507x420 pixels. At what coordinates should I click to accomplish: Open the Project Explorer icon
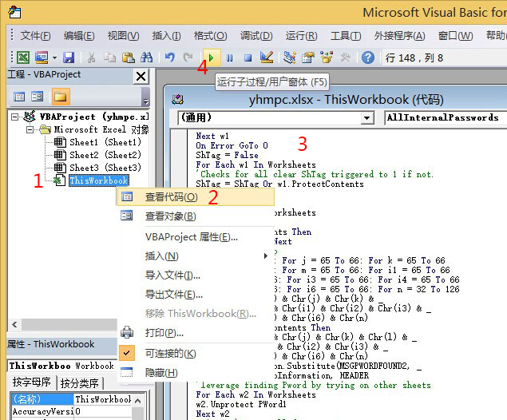tap(289, 57)
